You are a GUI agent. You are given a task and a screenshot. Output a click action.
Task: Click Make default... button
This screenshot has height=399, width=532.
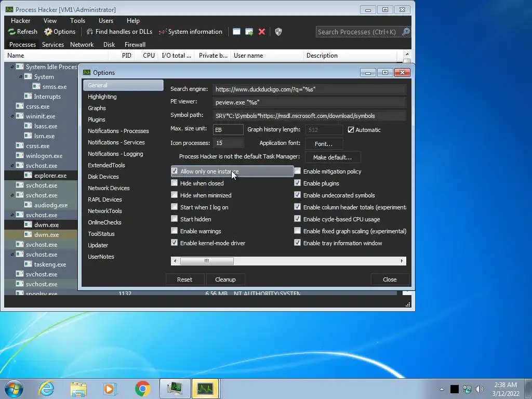332,157
